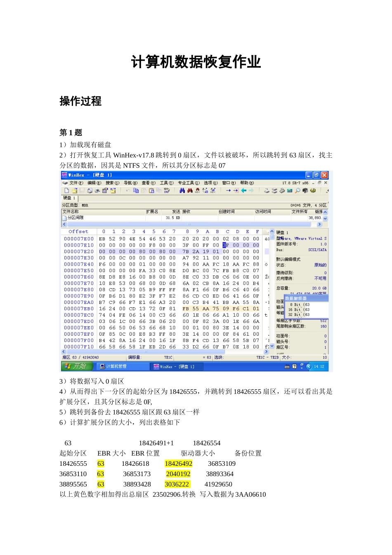Viewport: 392px width, 555px height.
Task: Click the Paste clipboard toolbar icon
Action: (x=151, y=190)
